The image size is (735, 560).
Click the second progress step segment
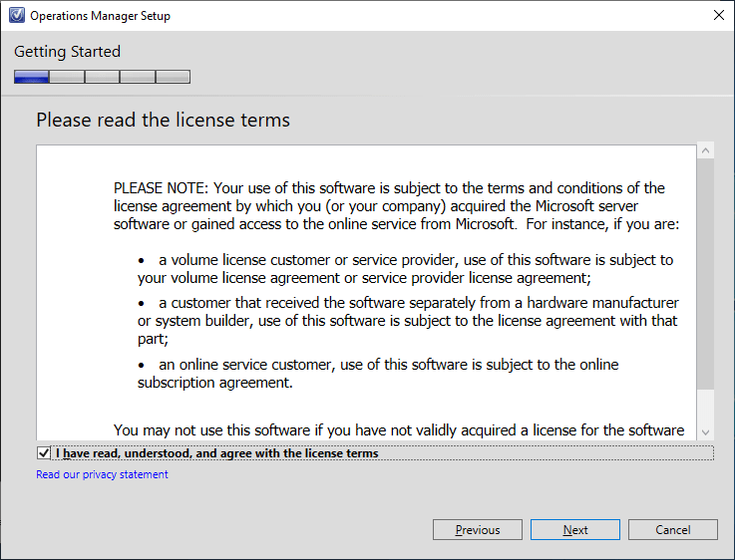(x=67, y=77)
